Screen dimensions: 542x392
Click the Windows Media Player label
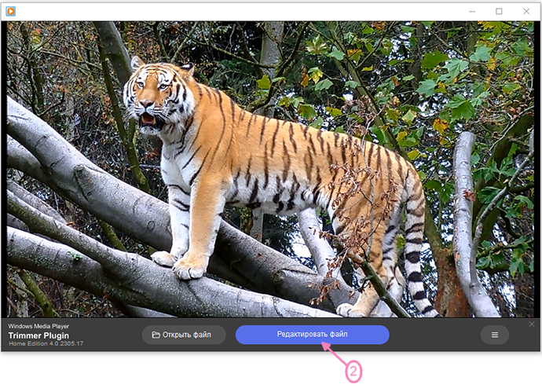38,326
